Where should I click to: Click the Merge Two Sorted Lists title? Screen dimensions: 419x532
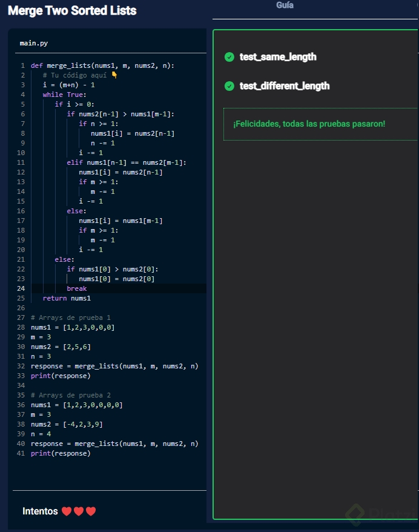[x=72, y=11]
